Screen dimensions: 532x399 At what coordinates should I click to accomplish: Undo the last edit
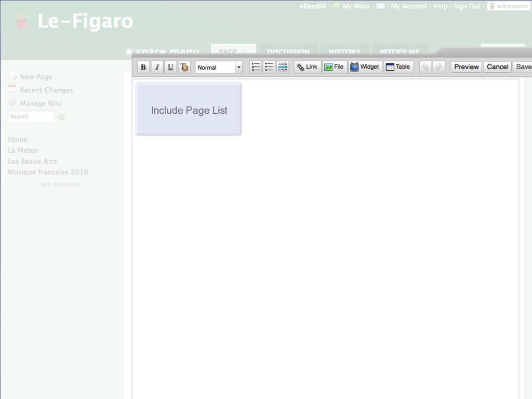[425, 67]
